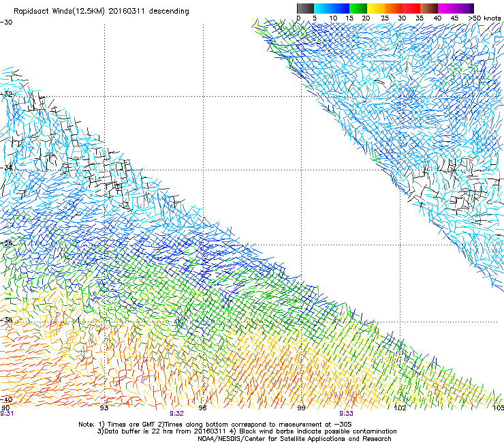The image size is (504, 443).
Task: Click the legend tick label '25'
Action: 385,18
